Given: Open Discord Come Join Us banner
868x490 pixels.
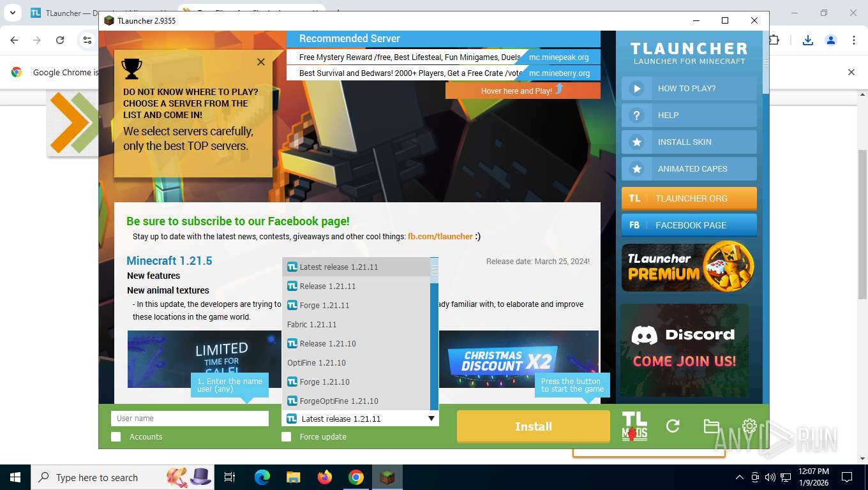Looking at the screenshot, I should click(684, 350).
